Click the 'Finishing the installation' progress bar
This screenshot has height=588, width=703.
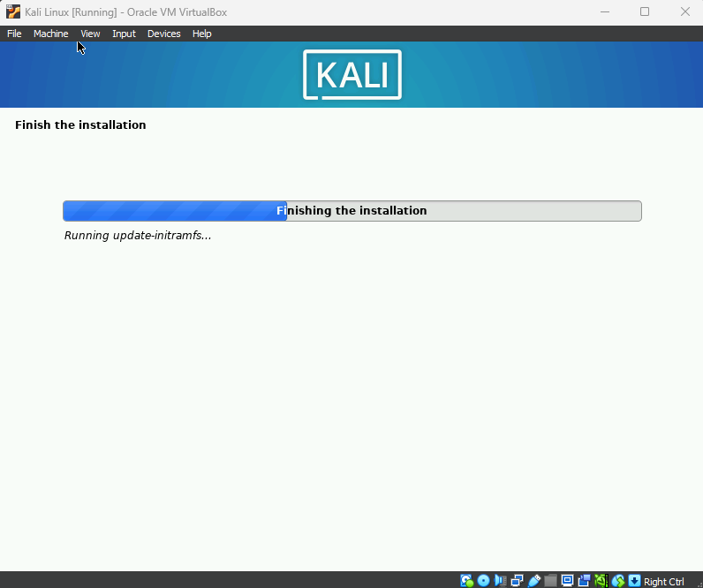pyautogui.click(x=351, y=211)
